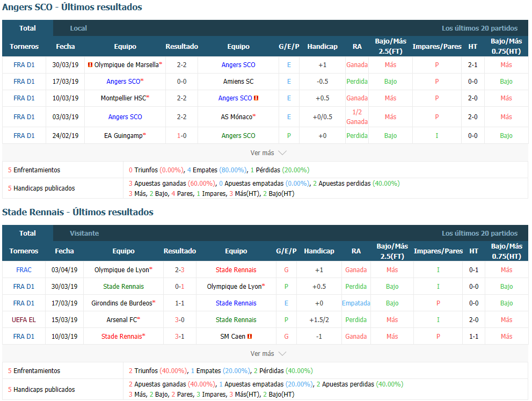Expand 'Ver más' under the Stade Rennais results
The width and height of the screenshot is (532, 401).
pos(268,354)
